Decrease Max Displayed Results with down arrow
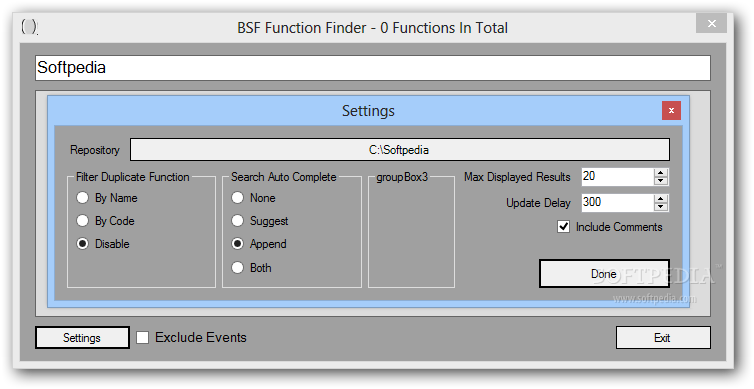 (661, 181)
